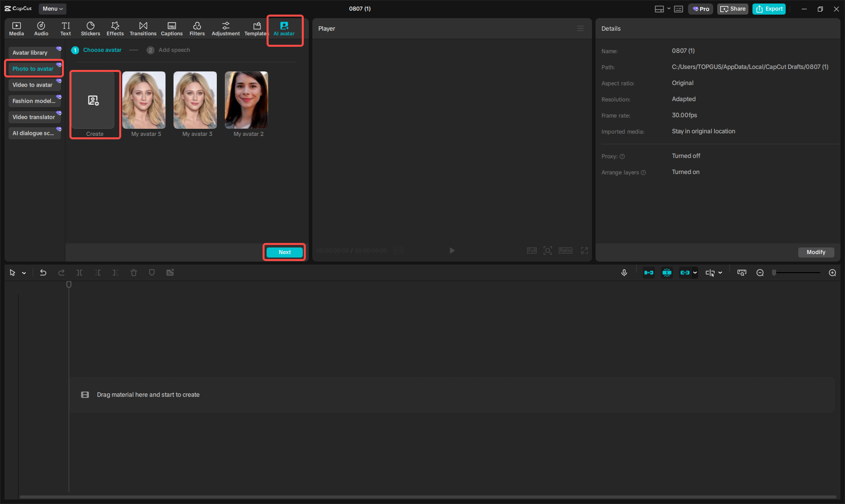The height and width of the screenshot is (504, 845).
Task: Click the Delete right trim tool
Action: [116, 273]
